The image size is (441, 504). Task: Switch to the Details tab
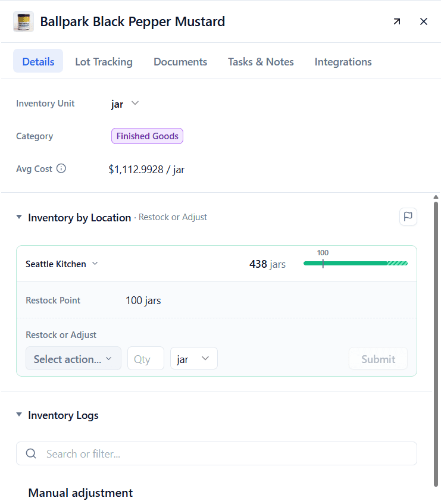click(x=38, y=61)
